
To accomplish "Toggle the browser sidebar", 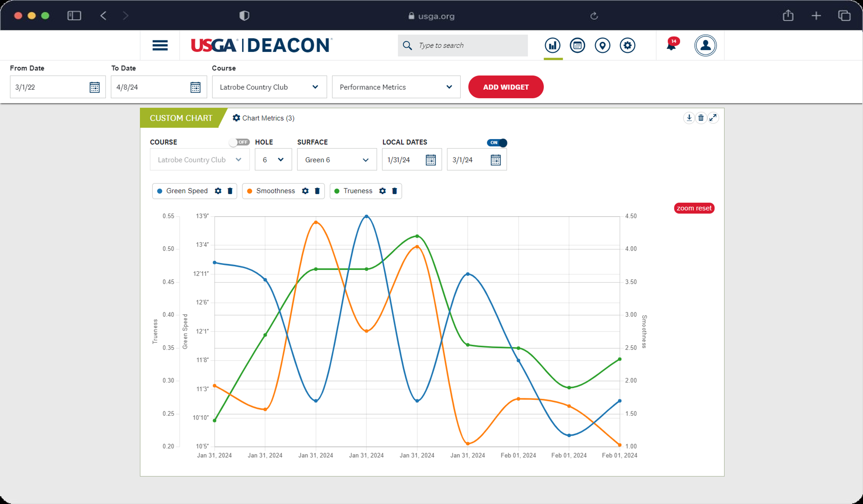I will pyautogui.click(x=74, y=16).
